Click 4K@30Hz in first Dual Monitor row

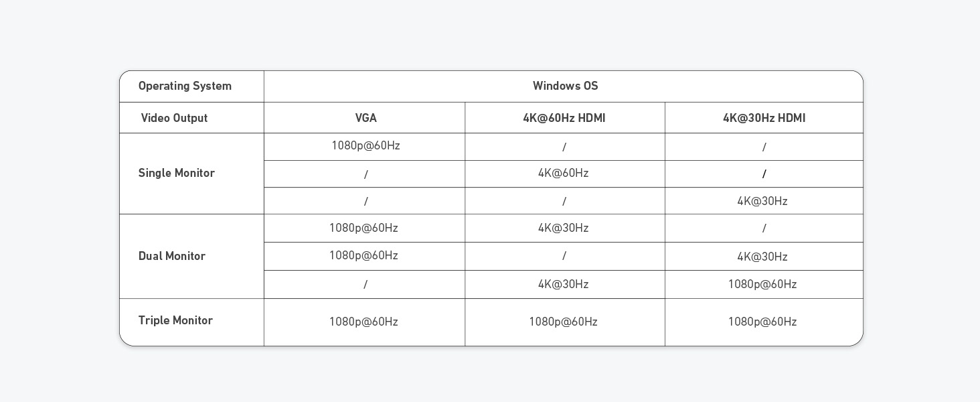click(563, 228)
